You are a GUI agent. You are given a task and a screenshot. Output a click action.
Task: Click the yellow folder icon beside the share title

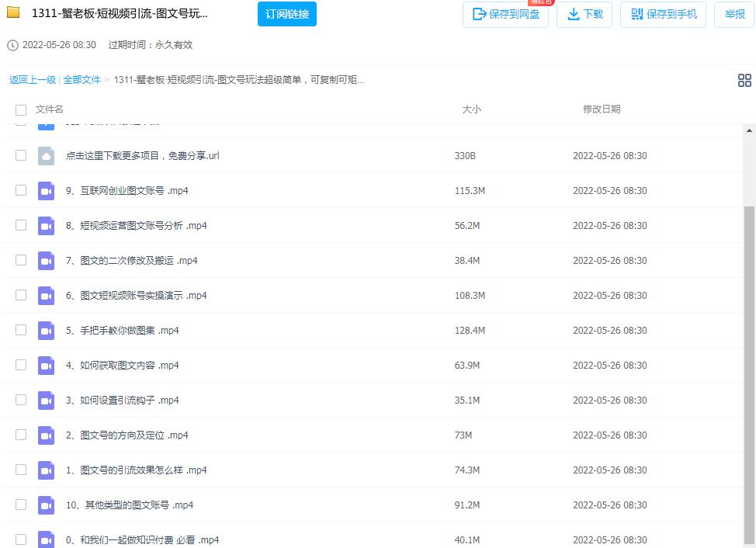13,12
